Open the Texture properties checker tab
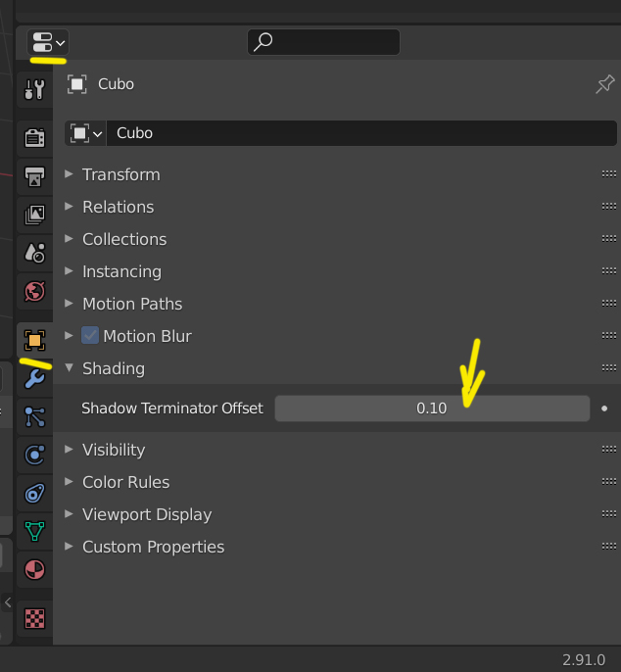 click(x=35, y=618)
